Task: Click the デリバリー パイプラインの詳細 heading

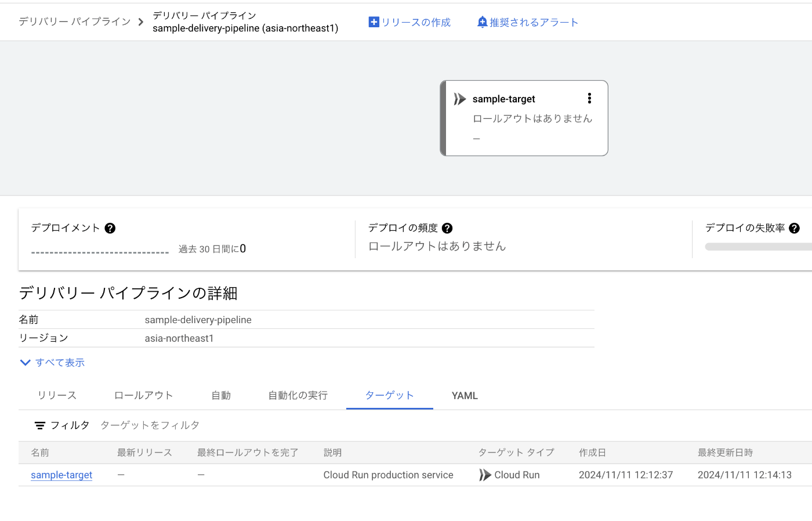Action: [128, 293]
